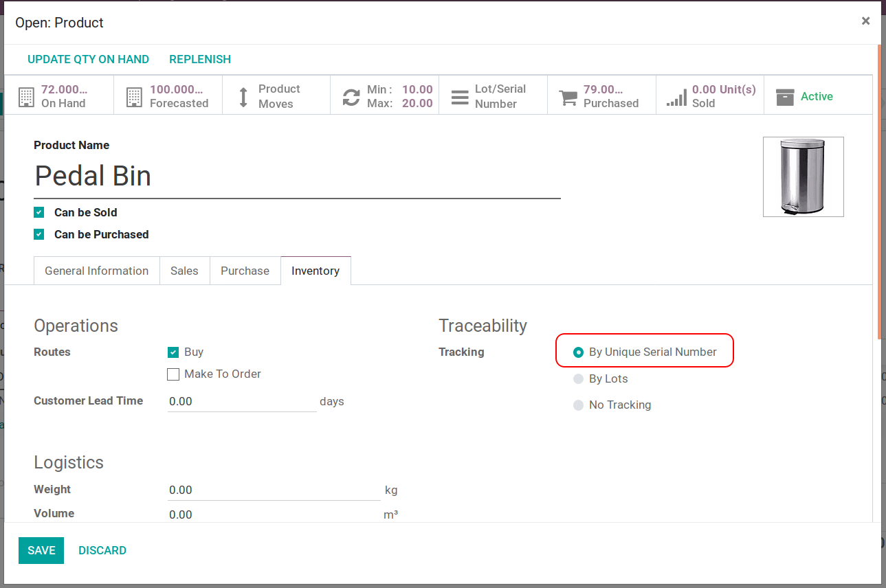The height and width of the screenshot is (588, 886).
Task: Select By Lots tracking option
Action: 579,379
